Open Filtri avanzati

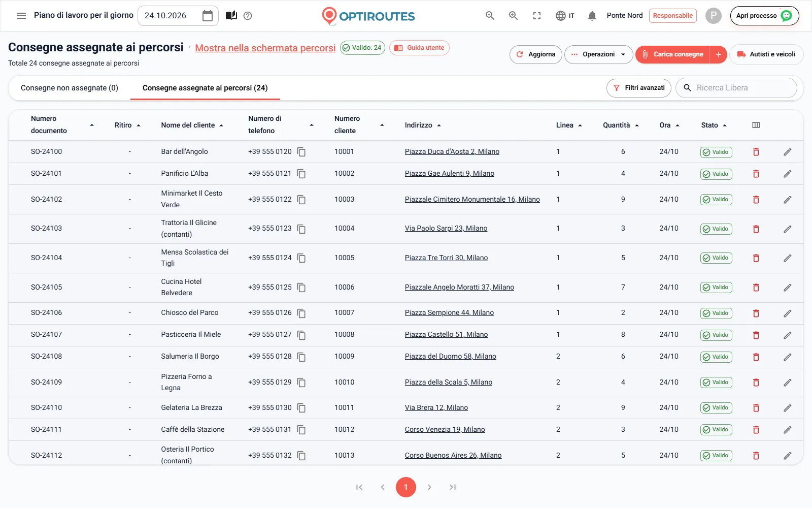tap(639, 88)
